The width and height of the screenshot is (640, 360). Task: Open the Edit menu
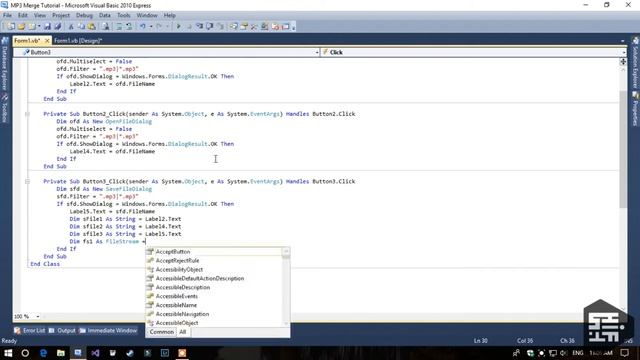pyautogui.click(x=22, y=15)
